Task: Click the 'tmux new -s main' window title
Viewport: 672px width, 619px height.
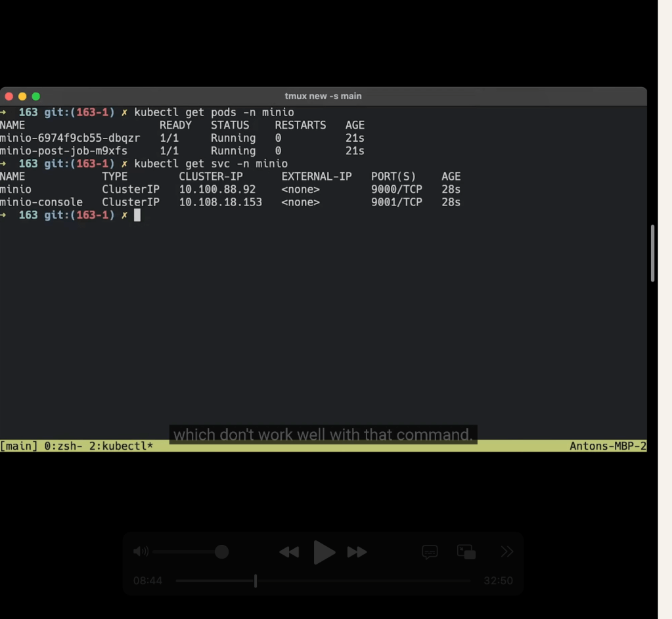Action: click(323, 96)
